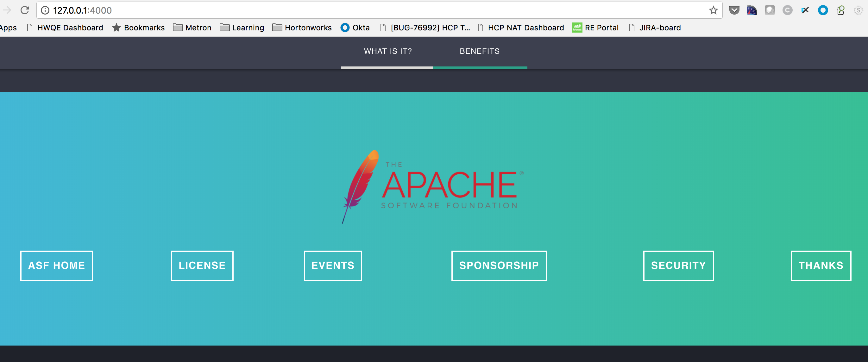Open the site info icon beside the URL
Image resolution: width=868 pixels, height=362 pixels.
pyautogui.click(x=45, y=10)
